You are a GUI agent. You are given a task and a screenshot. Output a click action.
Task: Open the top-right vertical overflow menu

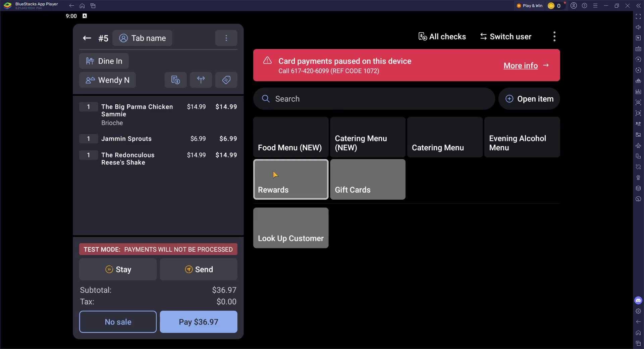coord(554,37)
